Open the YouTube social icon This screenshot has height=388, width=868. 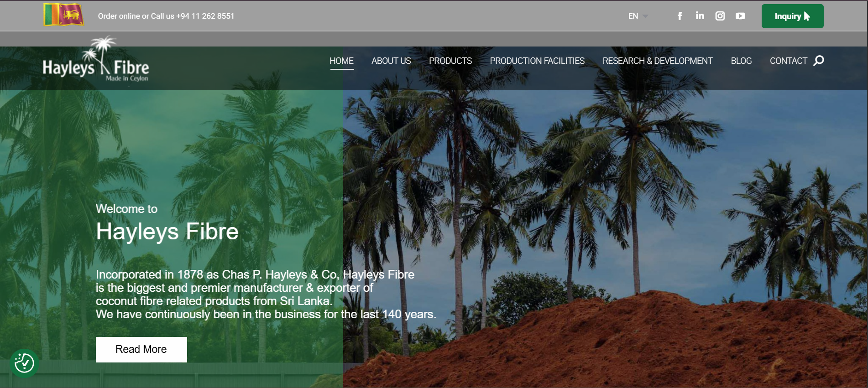(740, 16)
